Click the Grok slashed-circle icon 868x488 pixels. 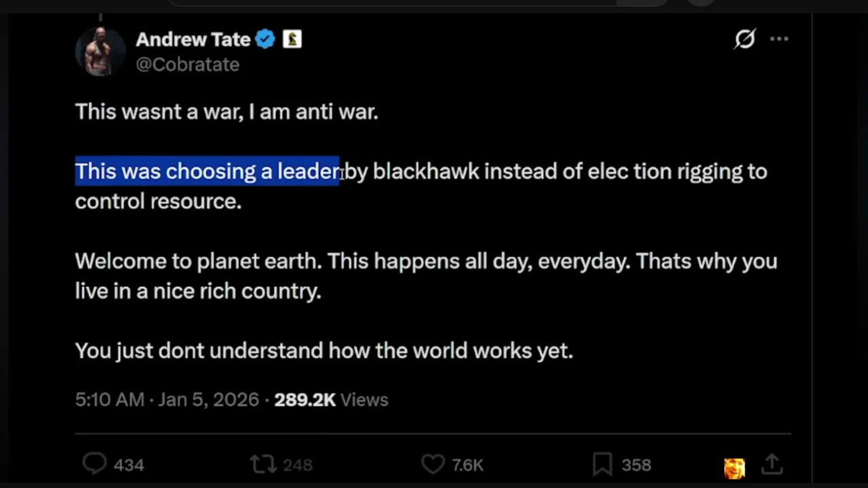pos(745,39)
